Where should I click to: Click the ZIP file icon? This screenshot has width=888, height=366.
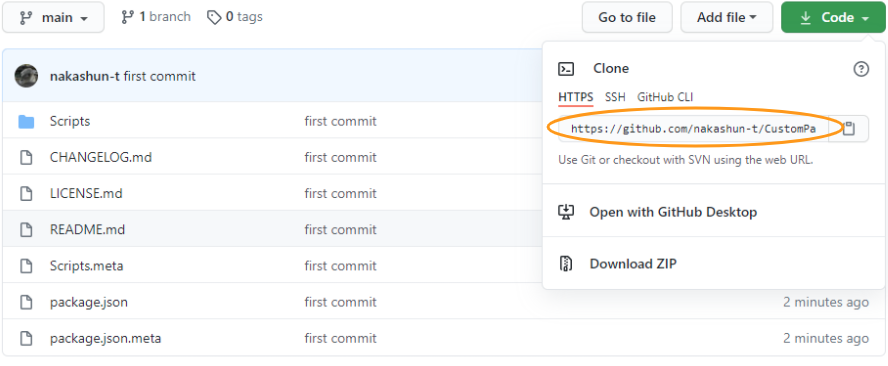point(566,263)
